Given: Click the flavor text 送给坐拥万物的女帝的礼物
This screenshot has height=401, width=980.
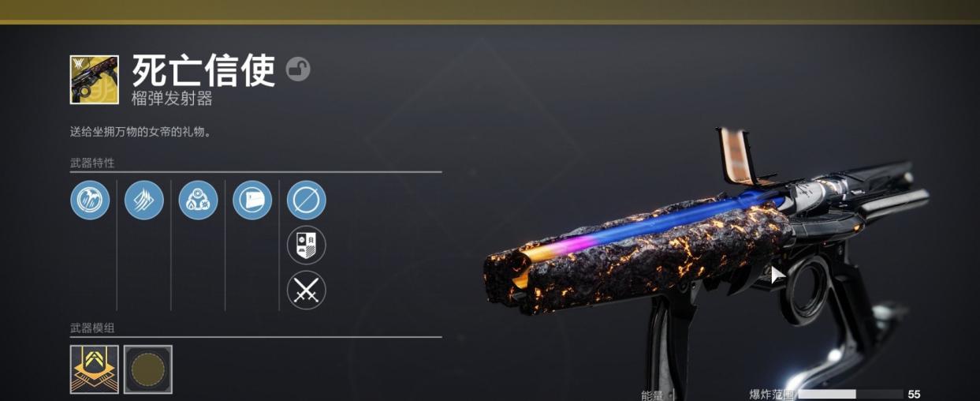Looking at the screenshot, I should pyautogui.click(x=140, y=132).
